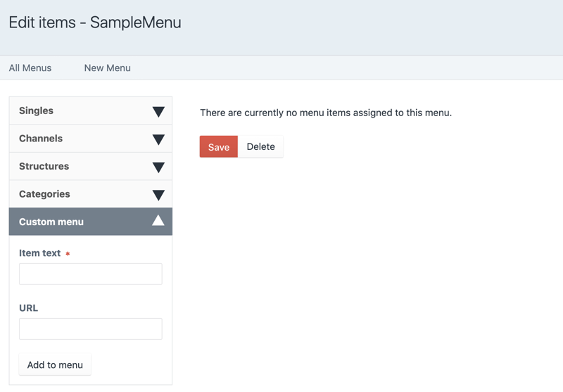This screenshot has width=563, height=392.
Task: Focus the Item text input field
Action: [91, 274]
